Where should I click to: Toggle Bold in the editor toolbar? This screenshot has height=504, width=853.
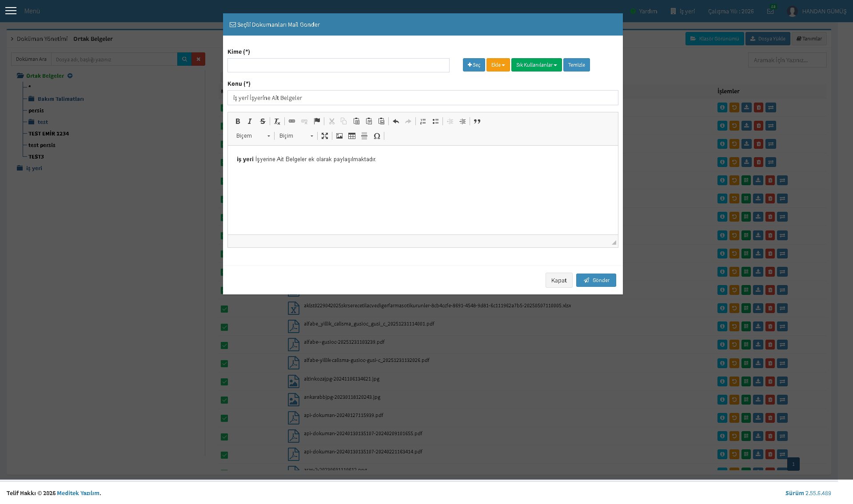coord(238,121)
